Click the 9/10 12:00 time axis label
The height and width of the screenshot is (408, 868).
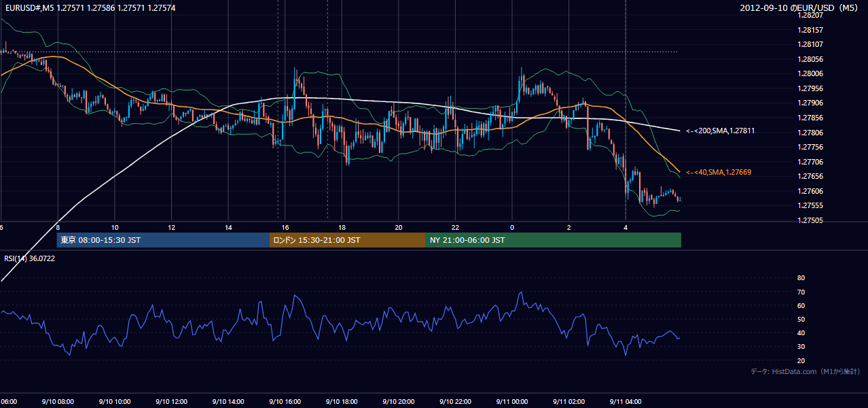pos(171,401)
